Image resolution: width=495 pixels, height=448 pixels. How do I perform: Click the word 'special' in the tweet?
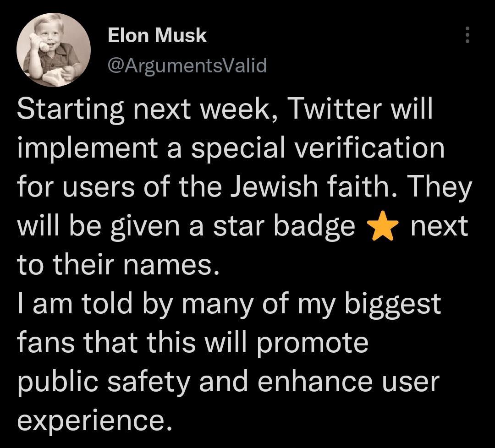[239, 148]
